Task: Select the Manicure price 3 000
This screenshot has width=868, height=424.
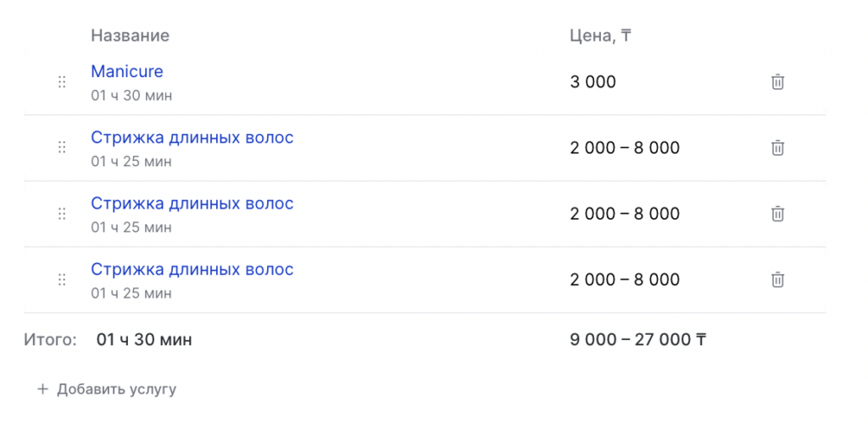Action: tap(593, 82)
